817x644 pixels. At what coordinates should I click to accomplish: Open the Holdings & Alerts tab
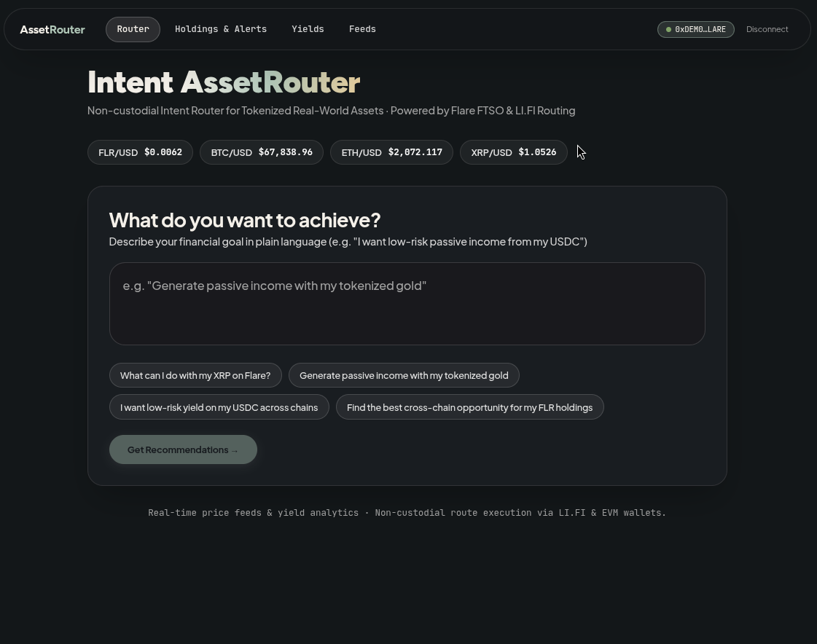tap(221, 29)
